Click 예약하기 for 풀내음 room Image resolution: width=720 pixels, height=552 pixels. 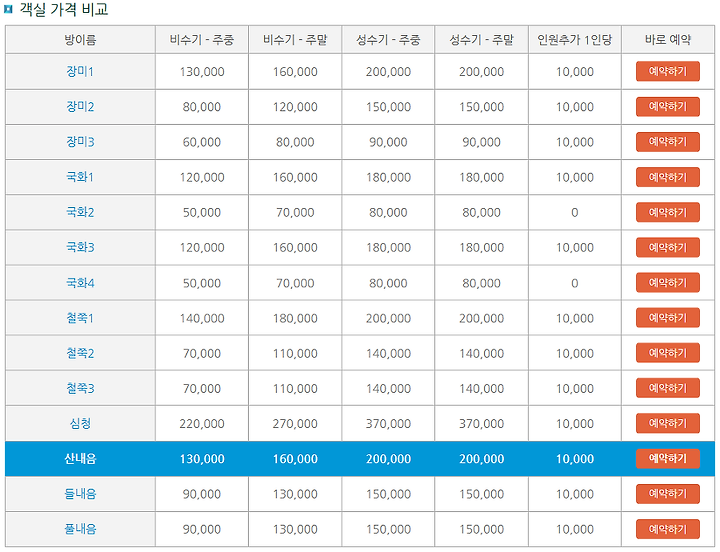[x=668, y=529]
